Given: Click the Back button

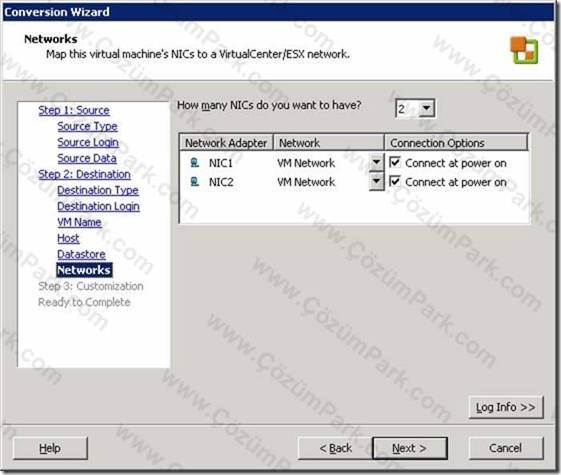Looking at the screenshot, I should (335, 448).
